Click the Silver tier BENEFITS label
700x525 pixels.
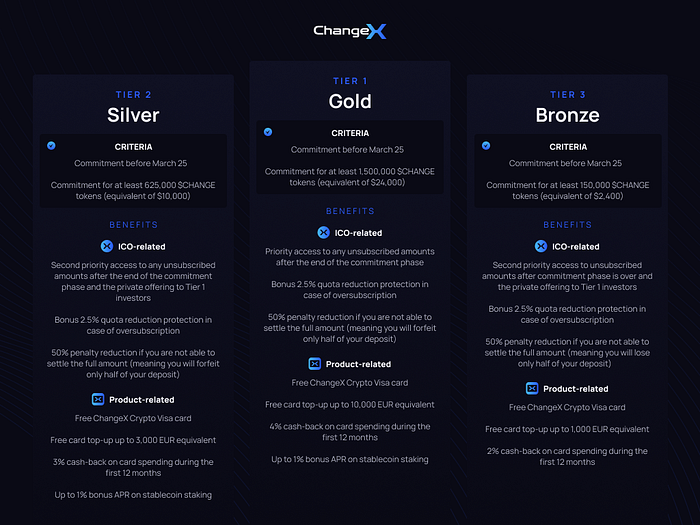pos(133,225)
